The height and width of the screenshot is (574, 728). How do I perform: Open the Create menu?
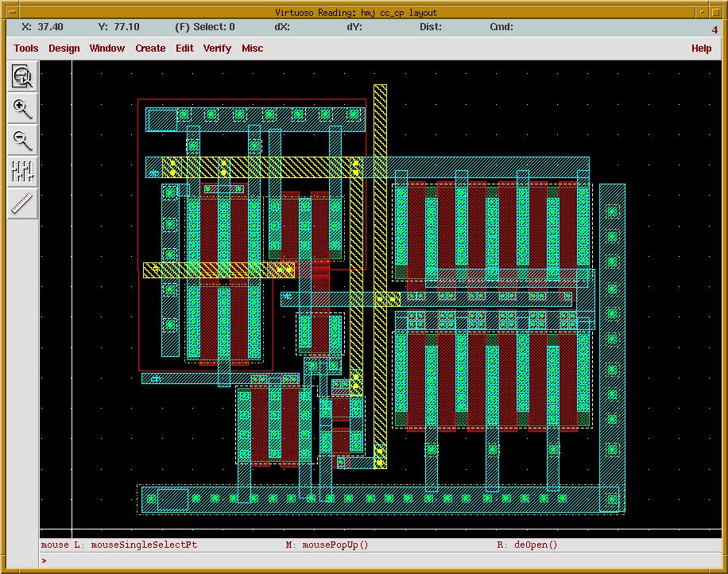(150, 48)
